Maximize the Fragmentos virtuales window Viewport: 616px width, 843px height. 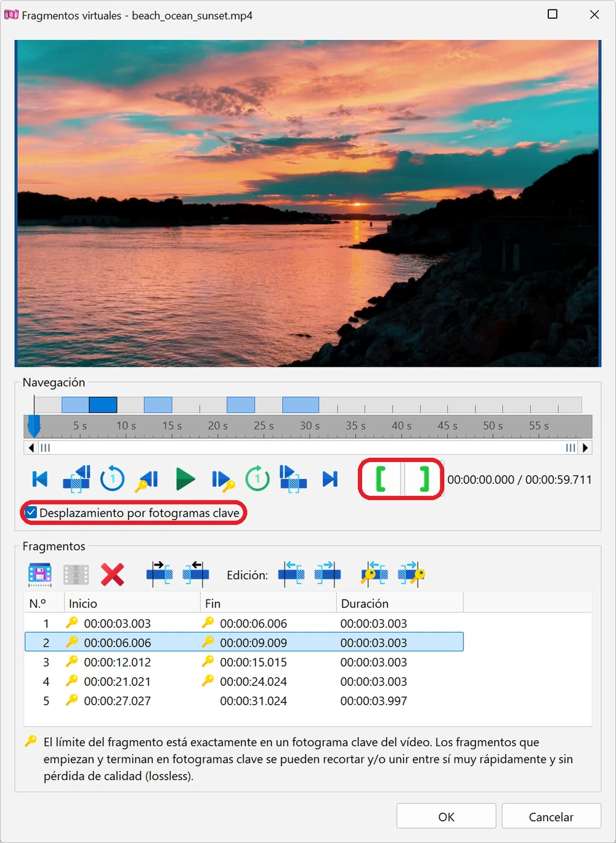point(553,14)
